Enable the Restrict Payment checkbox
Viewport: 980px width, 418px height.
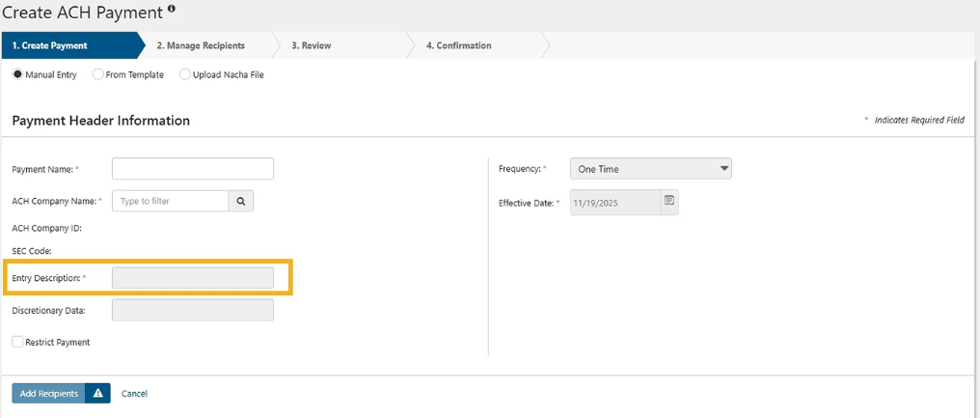coord(17,342)
